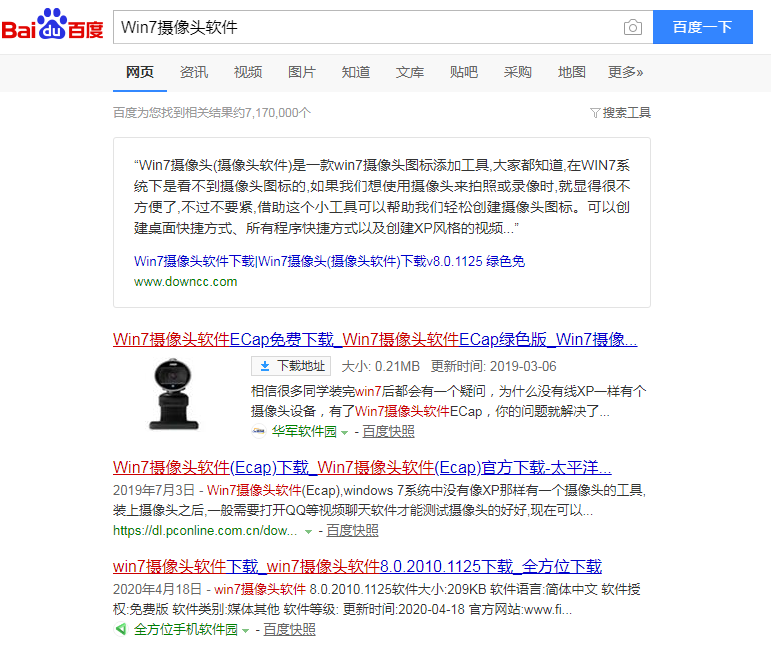
Task: Select the 文库 tab
Action: point(410,72)
